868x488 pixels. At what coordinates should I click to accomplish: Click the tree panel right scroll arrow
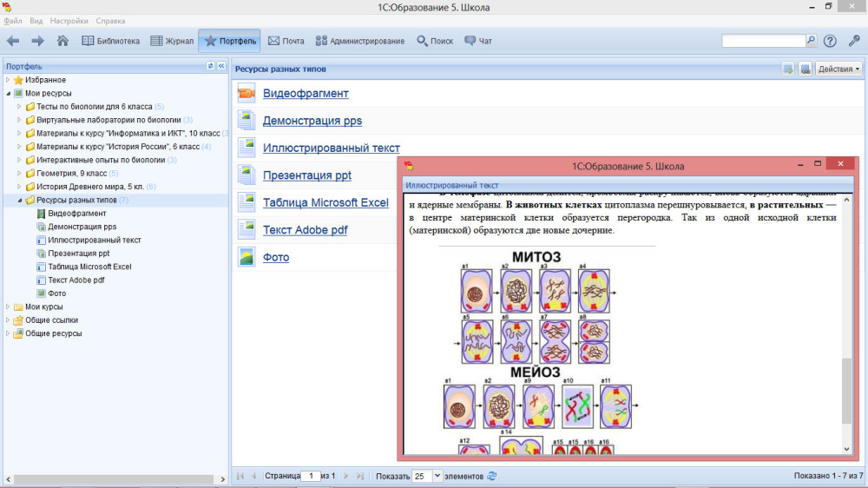(x=222, y=479)
